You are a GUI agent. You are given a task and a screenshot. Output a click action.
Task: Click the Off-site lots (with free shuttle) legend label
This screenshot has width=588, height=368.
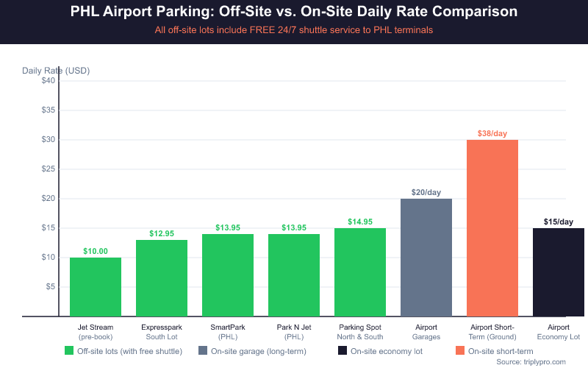click(129, 351)
